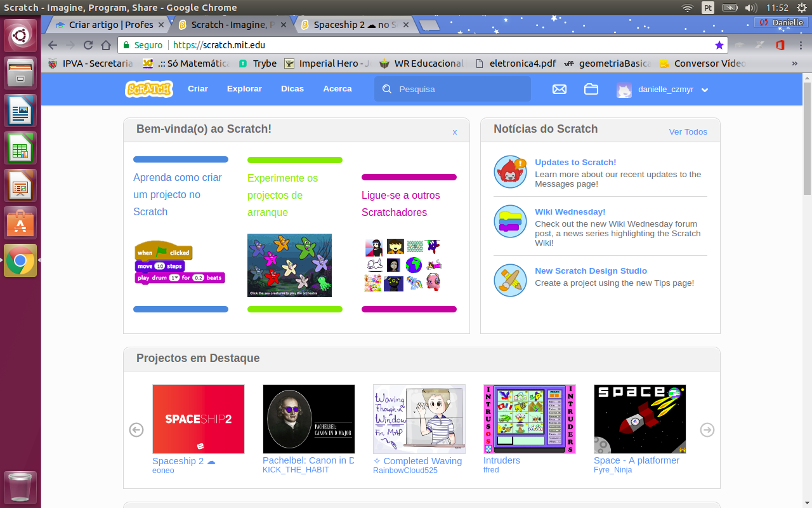The image size is (812, 508).
Task: Open the messages envelope icon
Action: coord(560,90)
